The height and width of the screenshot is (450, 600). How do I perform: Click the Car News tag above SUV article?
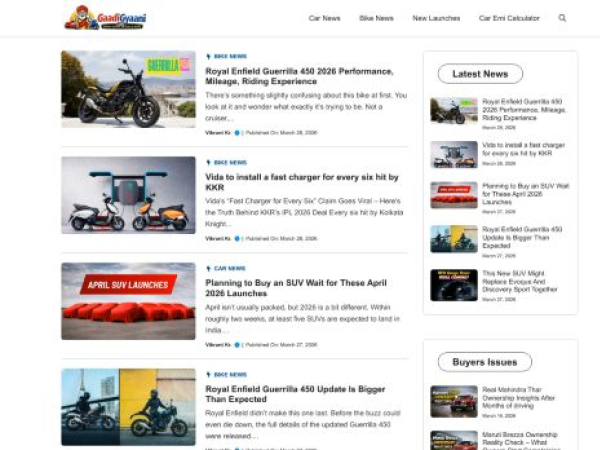click(229, 268)
